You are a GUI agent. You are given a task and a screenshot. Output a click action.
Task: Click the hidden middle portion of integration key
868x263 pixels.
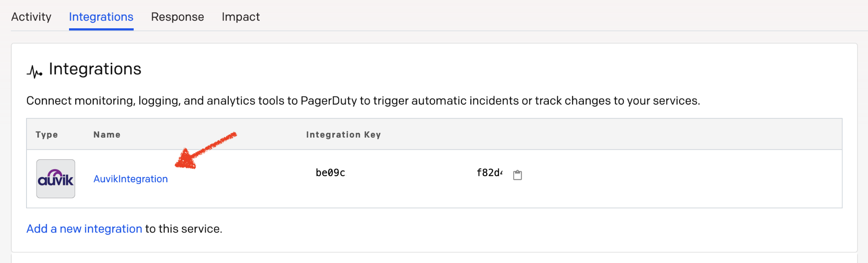click(x=411, y=173)
